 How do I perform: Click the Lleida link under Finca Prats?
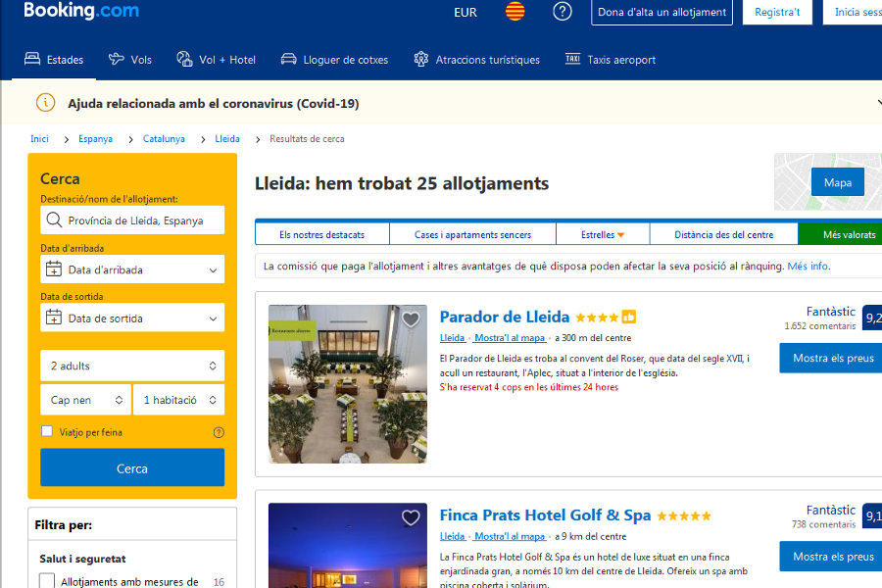point(452,536)
